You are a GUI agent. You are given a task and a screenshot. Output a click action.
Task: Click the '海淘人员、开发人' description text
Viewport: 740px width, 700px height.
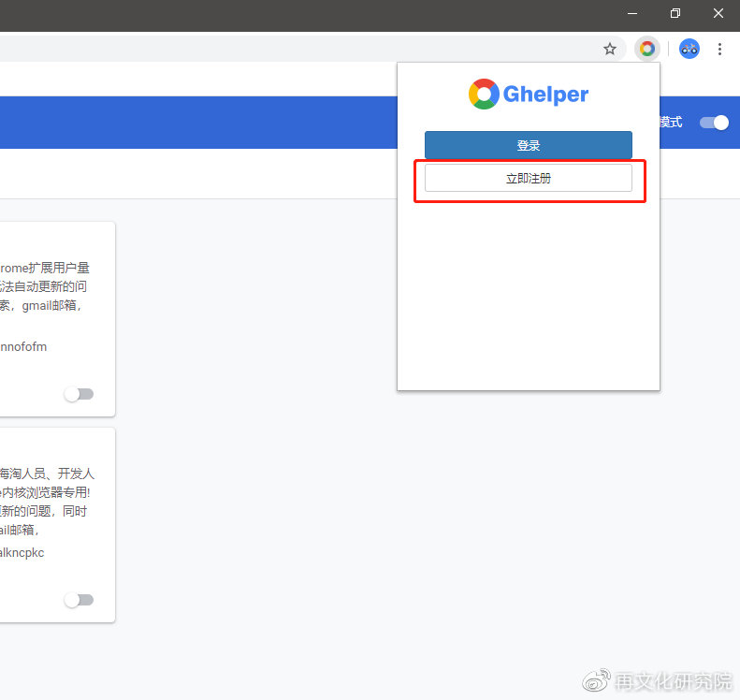(47, 474)
